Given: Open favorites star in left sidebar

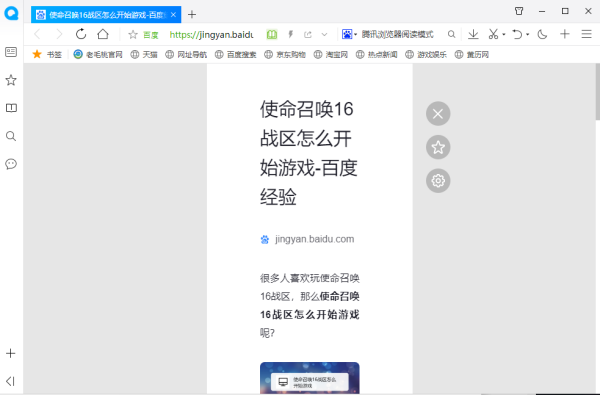Looking at the screenshot, I should coord(11,80).
